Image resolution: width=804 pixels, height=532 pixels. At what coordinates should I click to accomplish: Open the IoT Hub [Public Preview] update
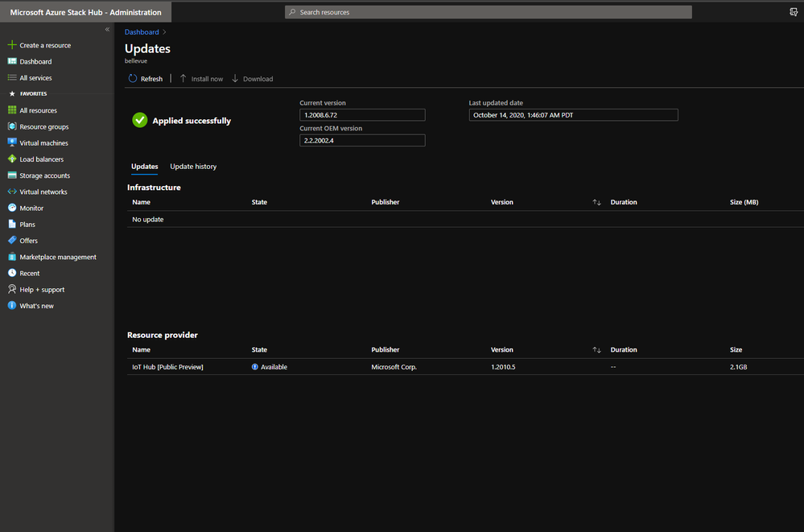167,367
